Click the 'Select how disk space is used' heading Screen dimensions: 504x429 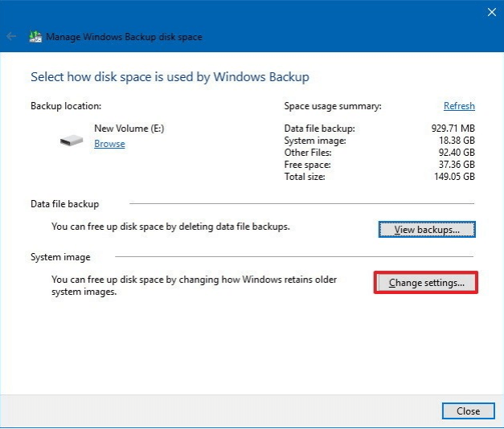tap(170, 77)
